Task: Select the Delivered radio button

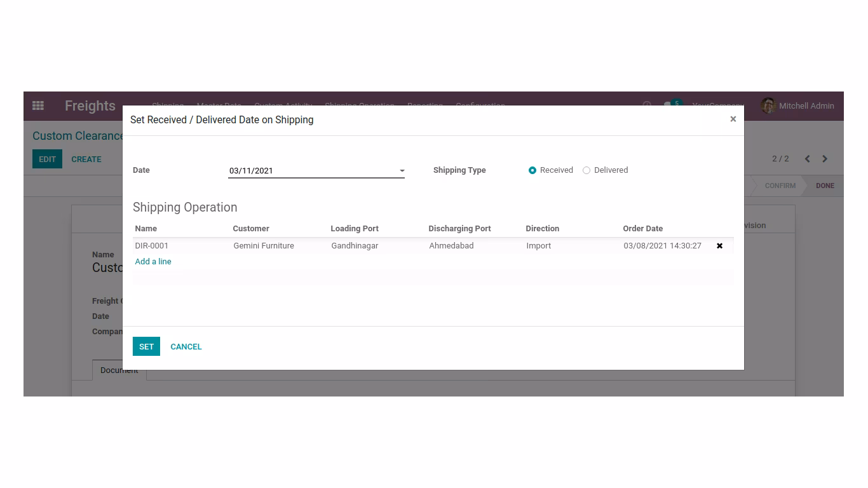Action: point(587,170)
